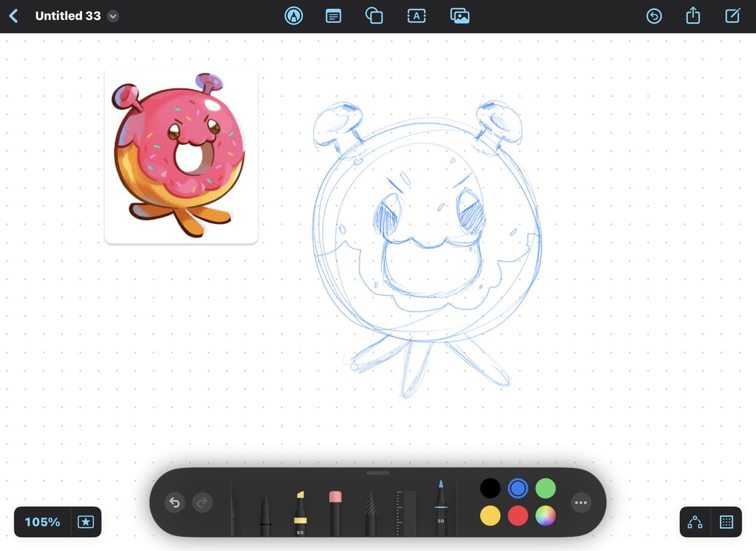This screenshot has height=551, width=756.
Task: Select the monoline marker pen
Action: 266,514
